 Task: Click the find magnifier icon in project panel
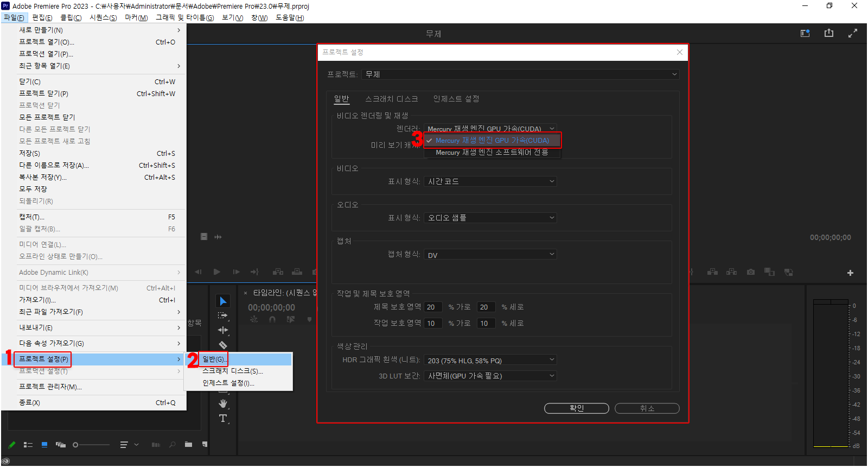(173, 445)
